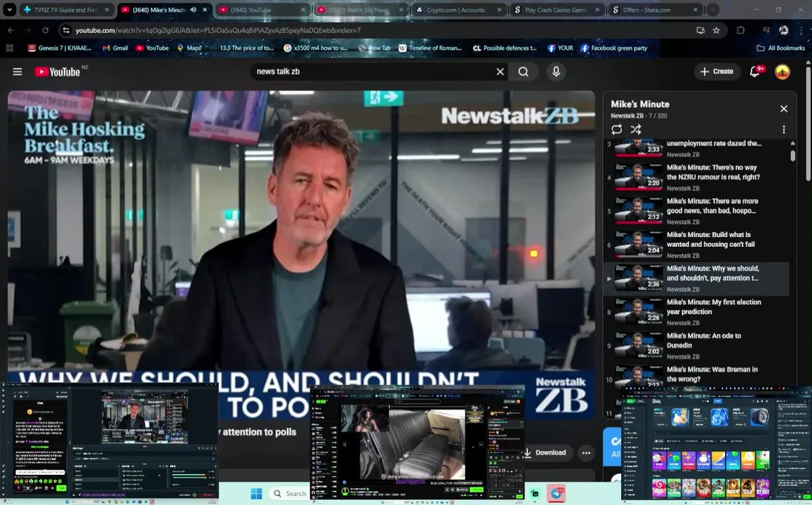Toggle loop playlist

tap(616, 129)
